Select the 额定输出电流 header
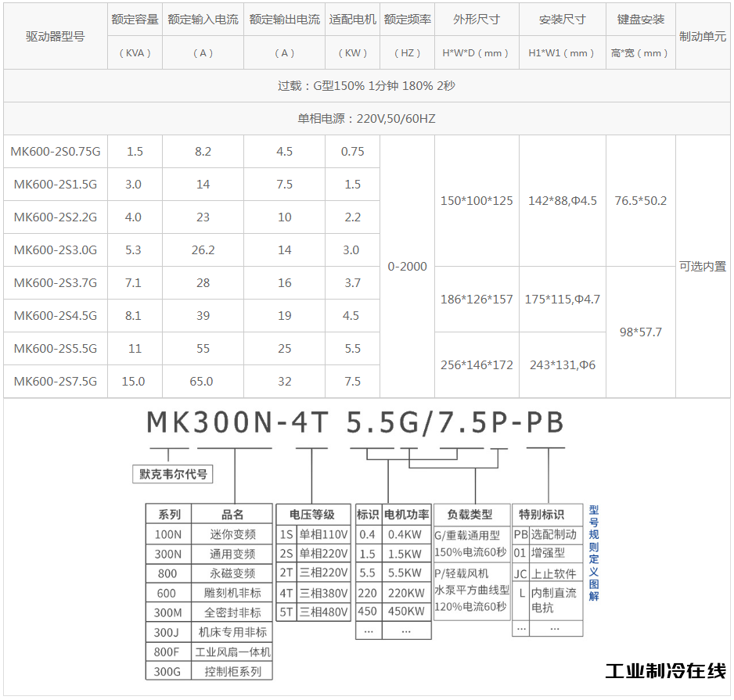The image size is (734, 700). click(x=284, y=20)
